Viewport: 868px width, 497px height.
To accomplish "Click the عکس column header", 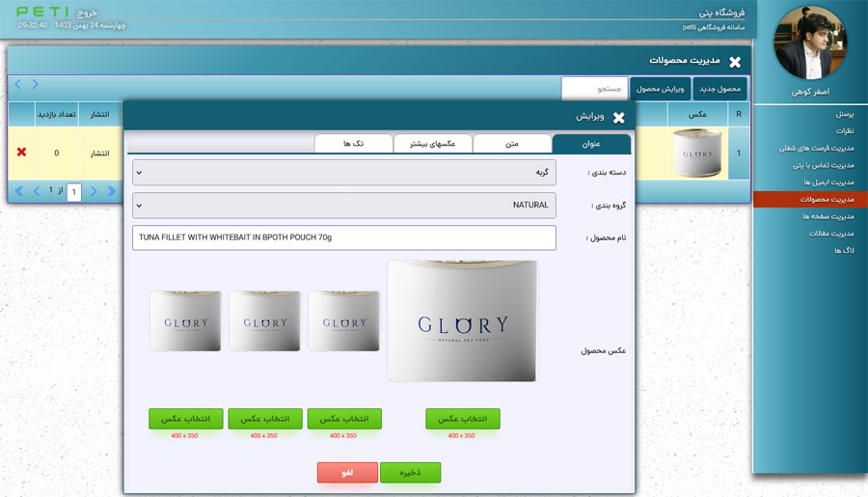I will pyautogui.click(x=697, y=114).
